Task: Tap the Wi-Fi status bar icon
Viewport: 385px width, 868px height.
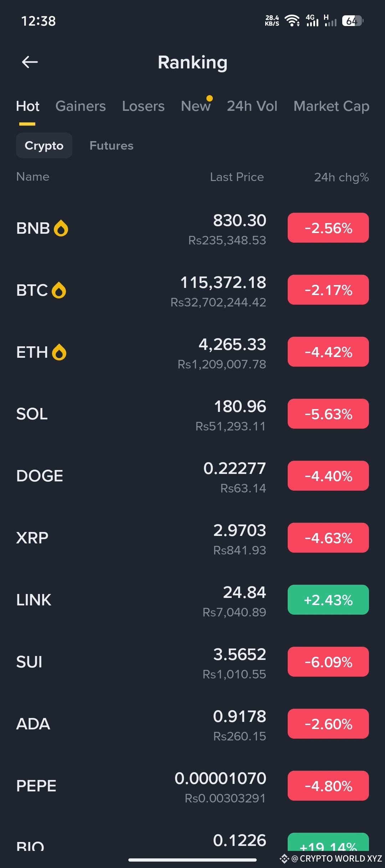Action: click(x=292, y=21)
